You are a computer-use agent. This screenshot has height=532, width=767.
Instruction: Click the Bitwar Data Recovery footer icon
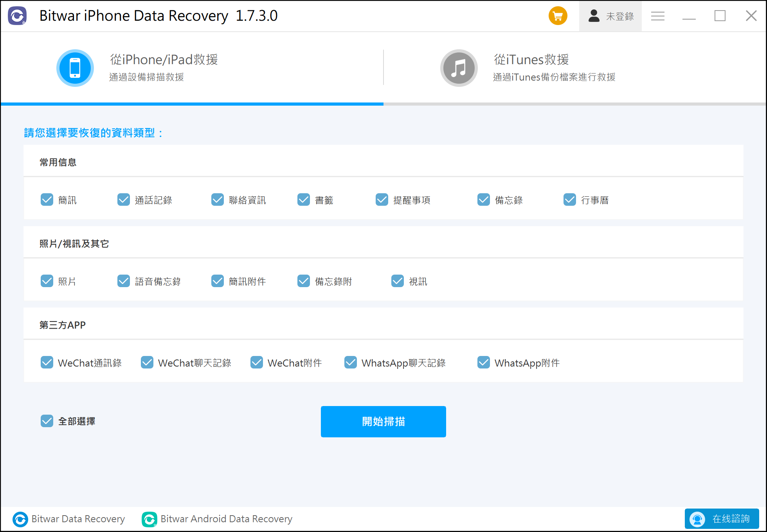20,519
